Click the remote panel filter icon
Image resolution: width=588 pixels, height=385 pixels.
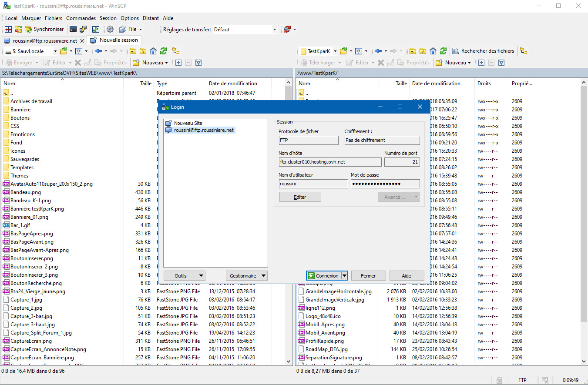pos(359,51)
